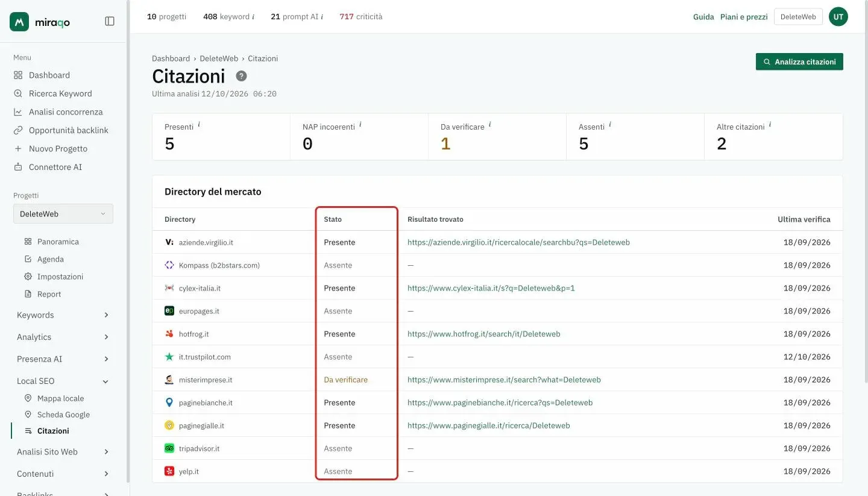Click the Trustpilot green star icon
Screen dimensions: 868x496
(169, 357)
